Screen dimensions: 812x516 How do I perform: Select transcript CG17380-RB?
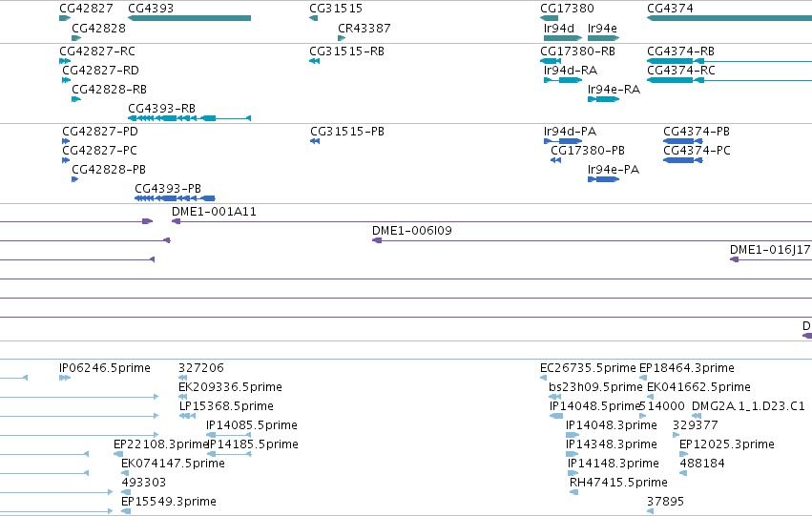point(551,61)
